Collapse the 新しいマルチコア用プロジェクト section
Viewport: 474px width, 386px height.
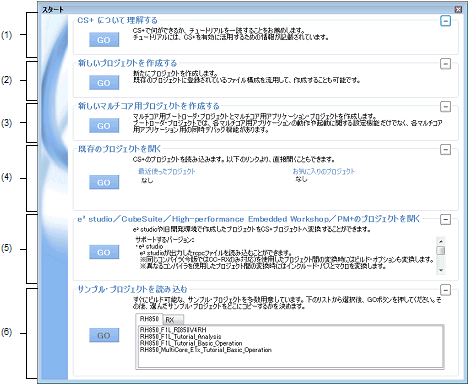click(x=445, y=107)
